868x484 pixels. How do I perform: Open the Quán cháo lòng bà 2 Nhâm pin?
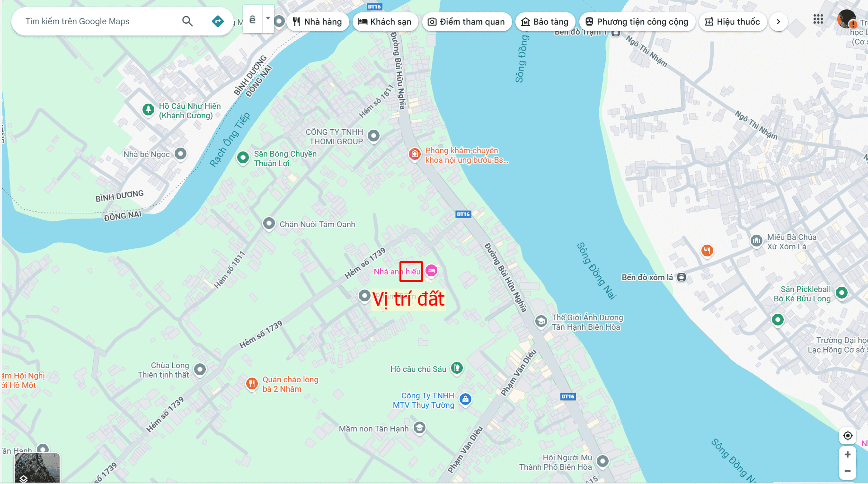(252, 383)
